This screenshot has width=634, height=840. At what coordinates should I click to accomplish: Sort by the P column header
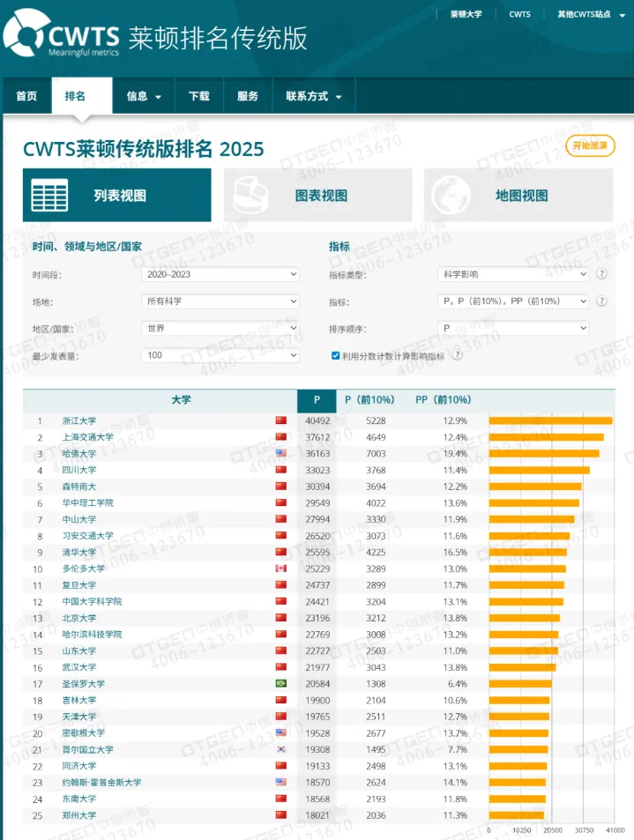(317, 399)
